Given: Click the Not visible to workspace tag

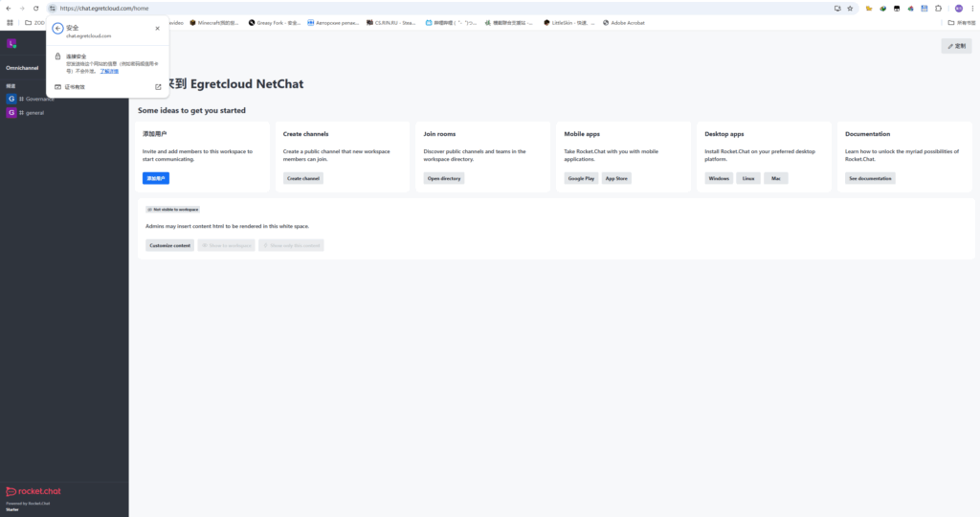Looking at the screenshot, I should (172, 210).
